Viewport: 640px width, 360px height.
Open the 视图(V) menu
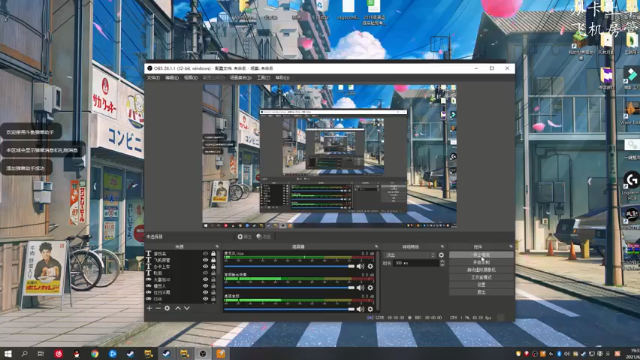pos(191,78)
